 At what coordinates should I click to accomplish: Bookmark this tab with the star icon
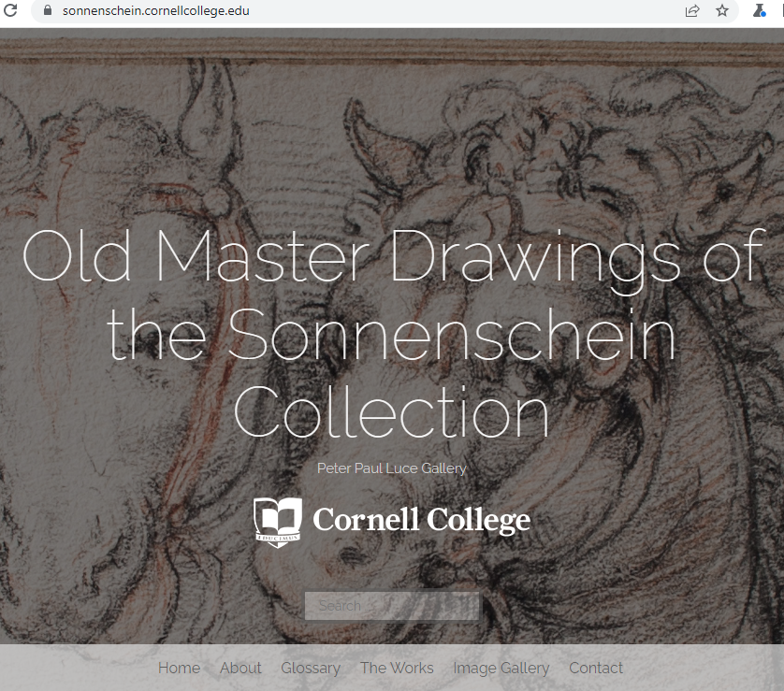[722, 10]
